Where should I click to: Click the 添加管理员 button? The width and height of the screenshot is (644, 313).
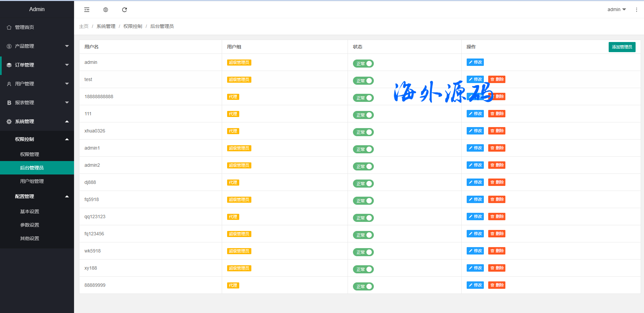tap(622, 47)
